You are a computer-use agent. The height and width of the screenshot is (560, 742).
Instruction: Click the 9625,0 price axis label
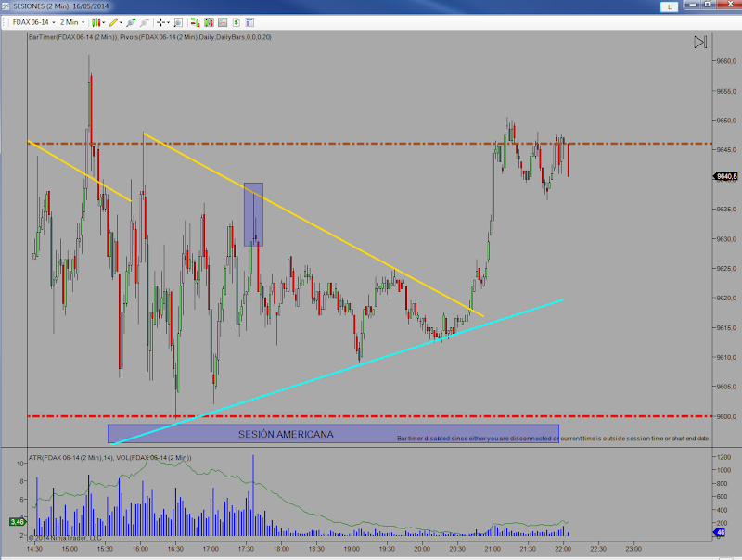click(726, 268)
